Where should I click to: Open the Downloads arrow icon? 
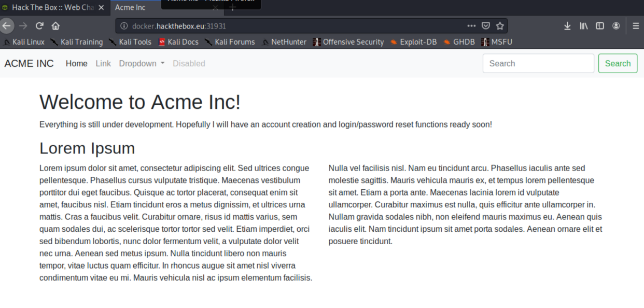coord(567,26)
